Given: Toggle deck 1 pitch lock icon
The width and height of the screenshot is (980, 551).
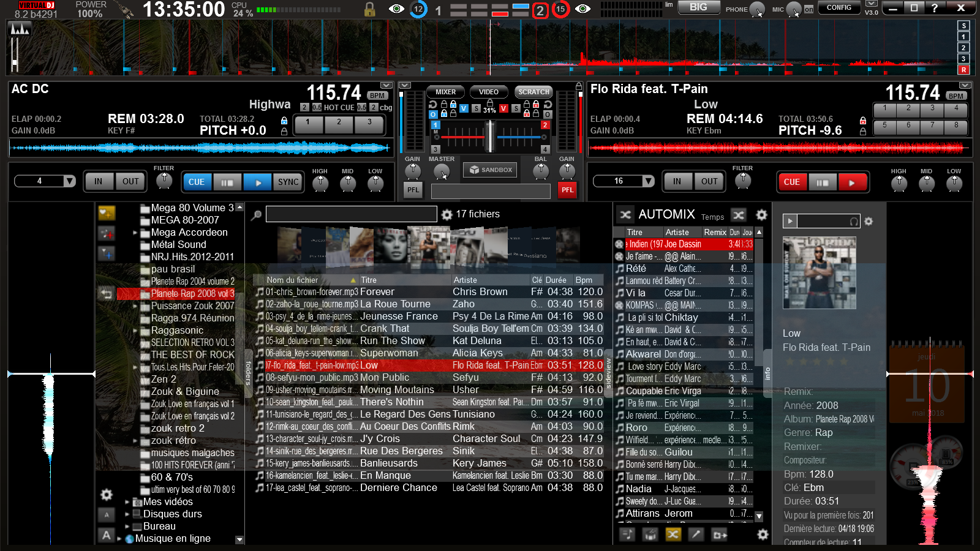Looking at the screenshot, I should click(284, 131).
